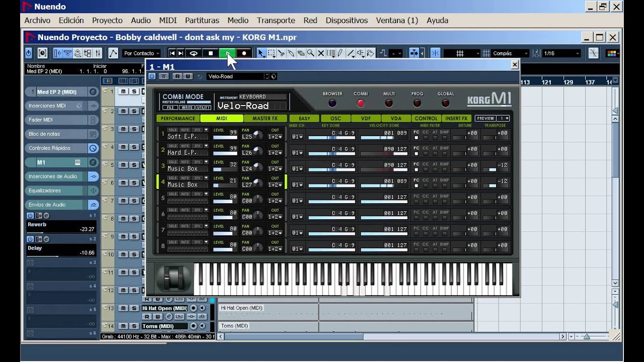Toggle the M1 plugin power button
644x362 pixels.
pyautogui.click(x=152, y=76)
